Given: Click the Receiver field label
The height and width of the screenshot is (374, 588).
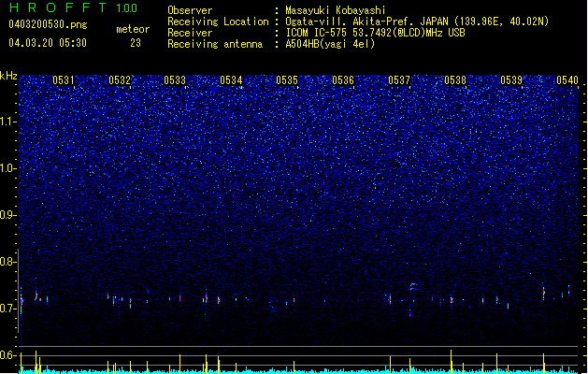Looking at the screenshot, I should pos(190,33).
